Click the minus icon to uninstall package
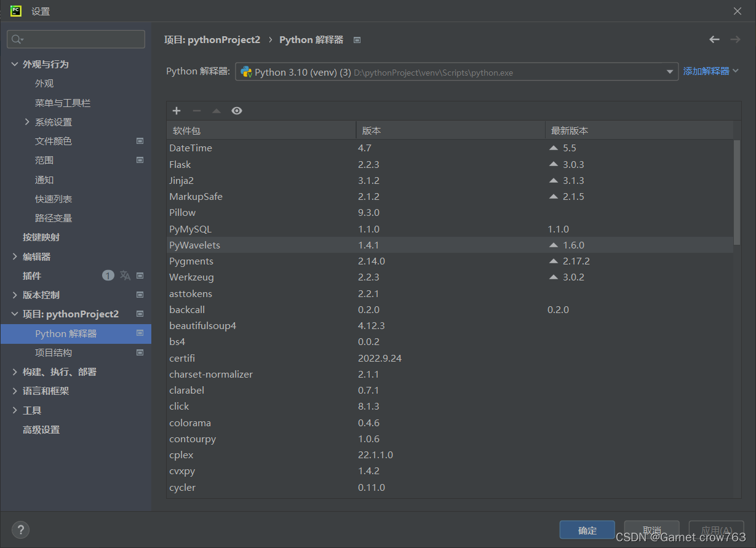 pos(197,111)
